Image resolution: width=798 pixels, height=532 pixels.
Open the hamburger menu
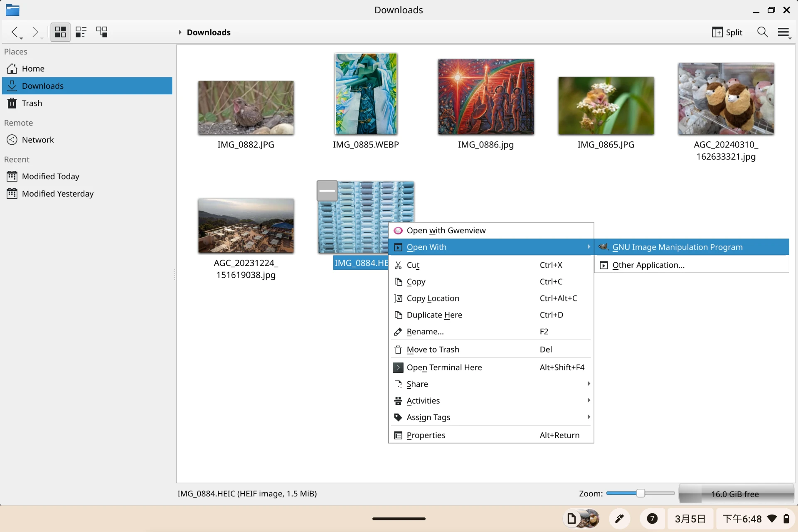(x=783, y=32)
